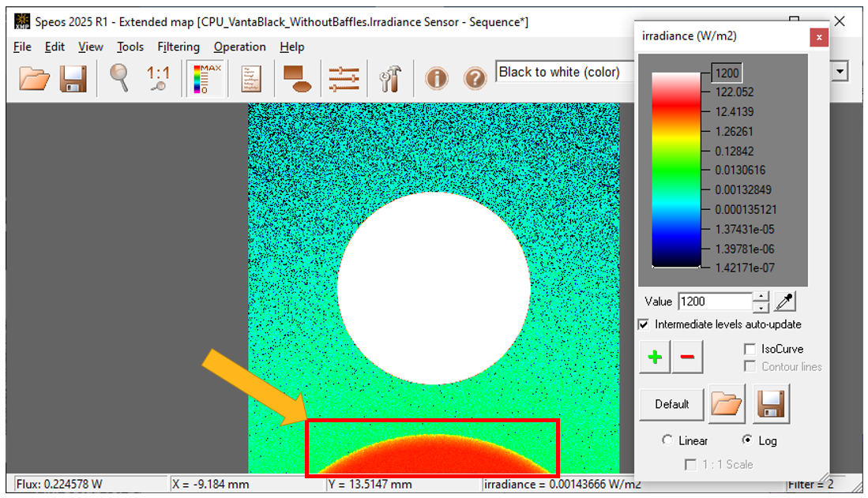
Task: Open the Black to white (color) dropdown
Action: [x=565, y=72]
